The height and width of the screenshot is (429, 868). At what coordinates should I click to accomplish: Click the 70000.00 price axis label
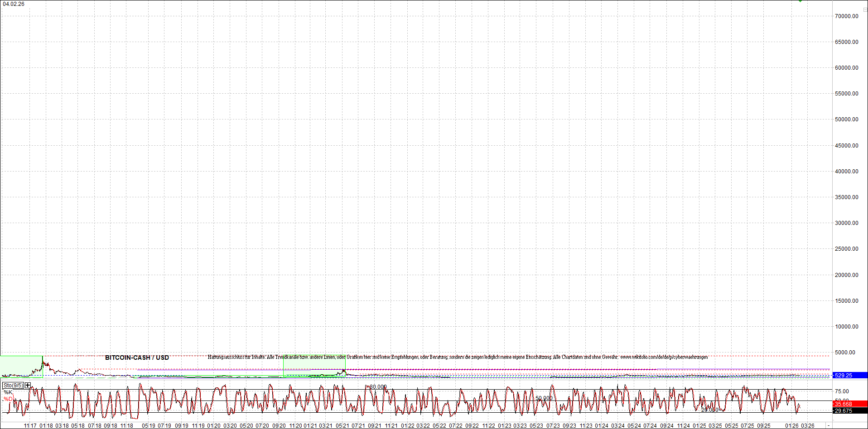[846, 16]
